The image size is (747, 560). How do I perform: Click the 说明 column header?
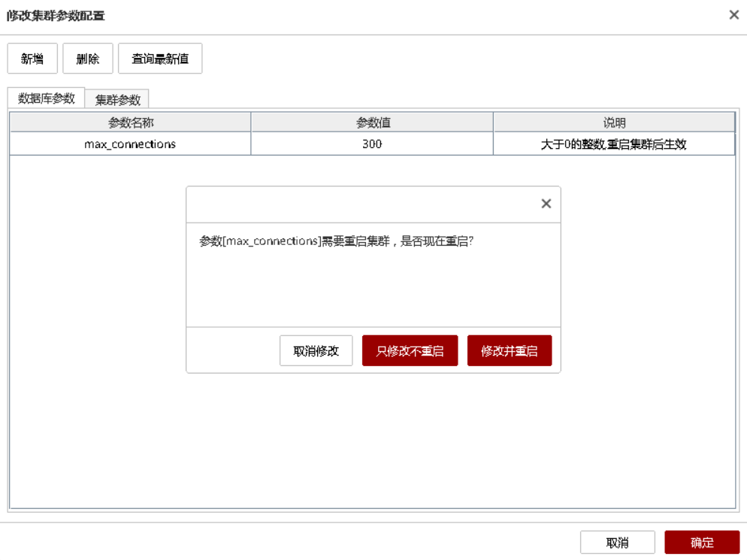tap(614, 123)
